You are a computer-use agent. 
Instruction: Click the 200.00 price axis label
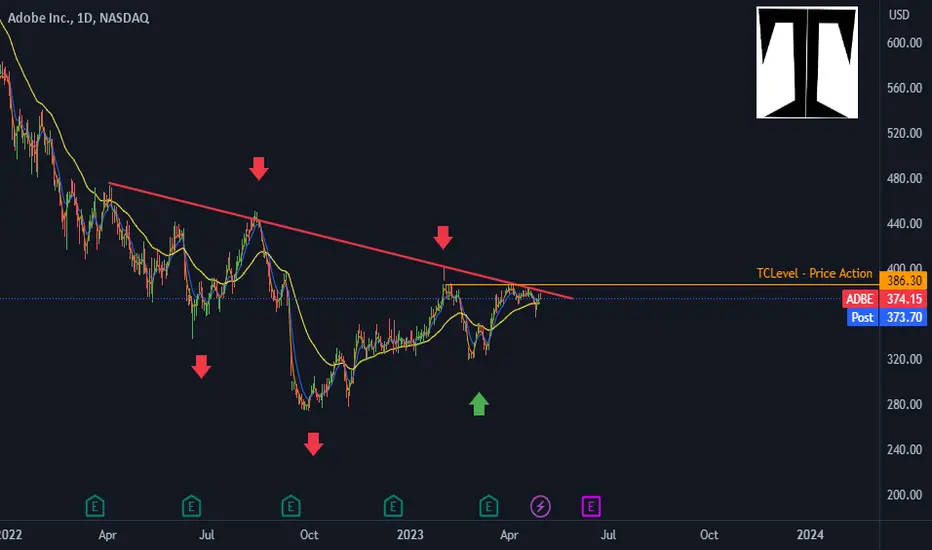[x=904, y=495]
